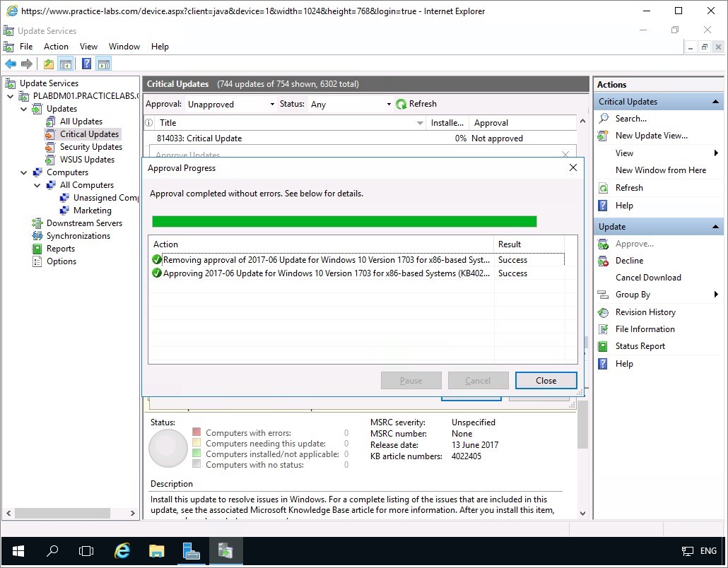Click the Decline icon in Actions pane
The width and height of the screenshot is (728, 568).
point(604,261)
